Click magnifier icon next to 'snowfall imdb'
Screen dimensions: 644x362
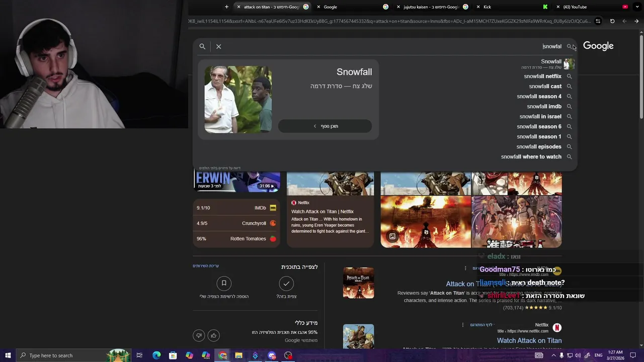(570, 107)
